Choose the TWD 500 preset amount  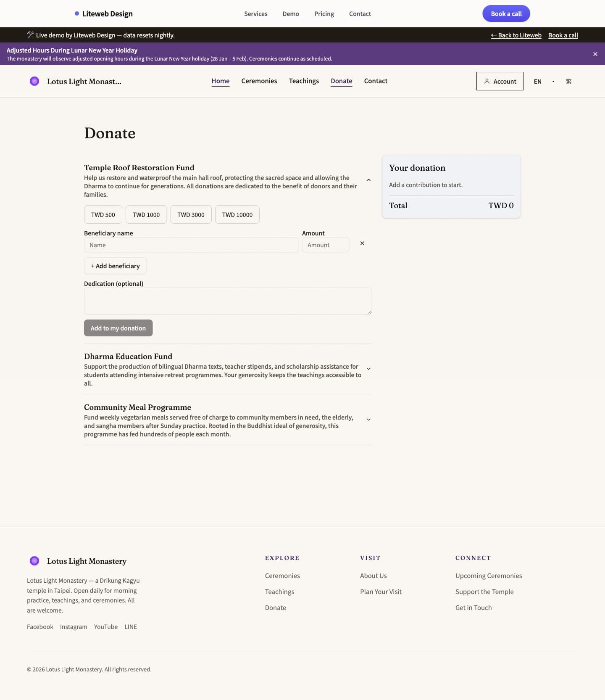click(103, 214)
